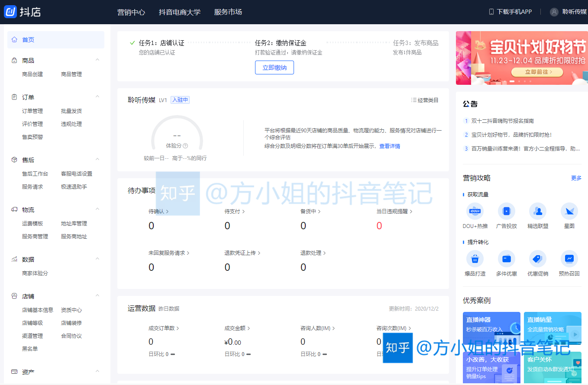
Task: Click the 经营类目 link
Action: (x=428, y=100)
